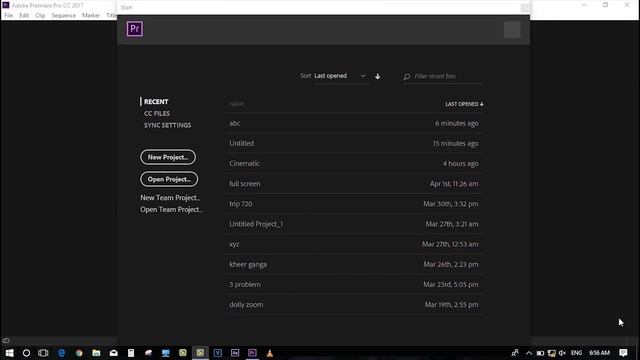Open Cortana search circle on taskbar
The image size is (640, 360).
pyautogui.click(x=26, y=353)
